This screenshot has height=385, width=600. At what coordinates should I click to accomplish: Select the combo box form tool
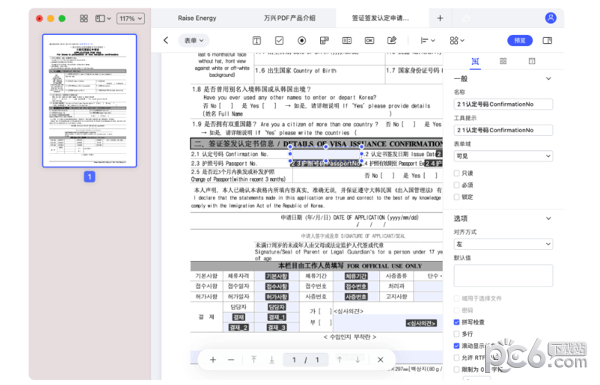324,40
